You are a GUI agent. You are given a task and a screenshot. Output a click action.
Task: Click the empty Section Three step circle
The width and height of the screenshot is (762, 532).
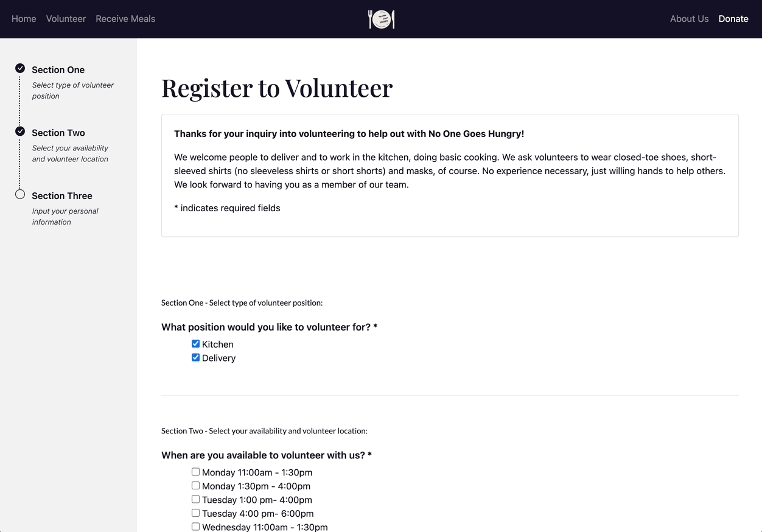coord(20,195)
